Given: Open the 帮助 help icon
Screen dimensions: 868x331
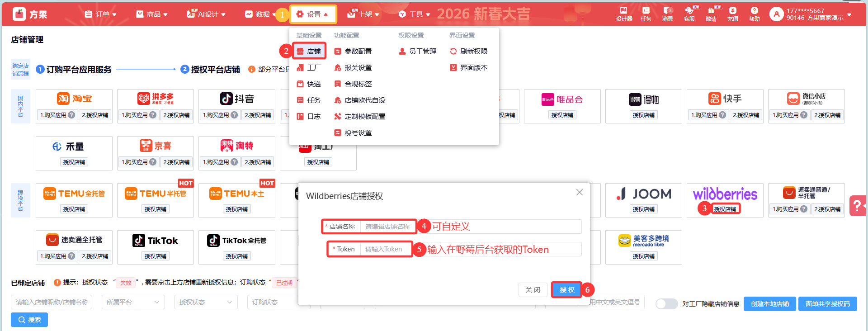Looking at the screenshot, I should pos(754,14).
